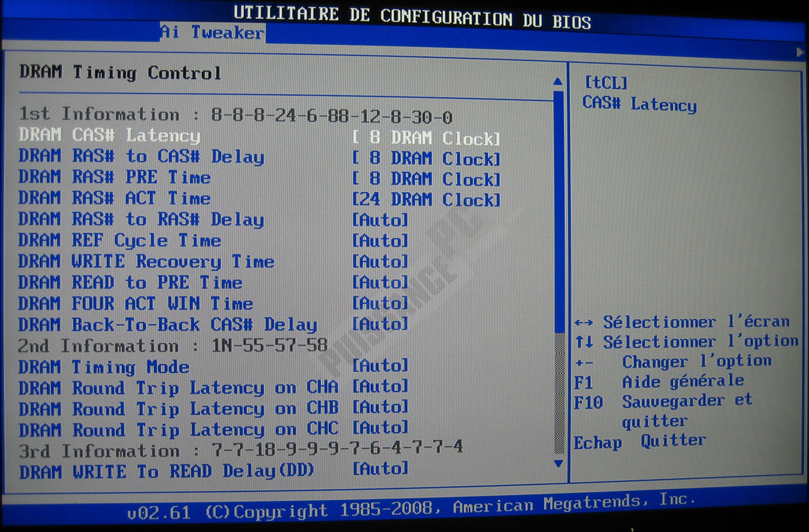Open DRAM RAS# ACT Time 24 Clock value
Screen dimensions: 809x532
[x=426, y=200]
